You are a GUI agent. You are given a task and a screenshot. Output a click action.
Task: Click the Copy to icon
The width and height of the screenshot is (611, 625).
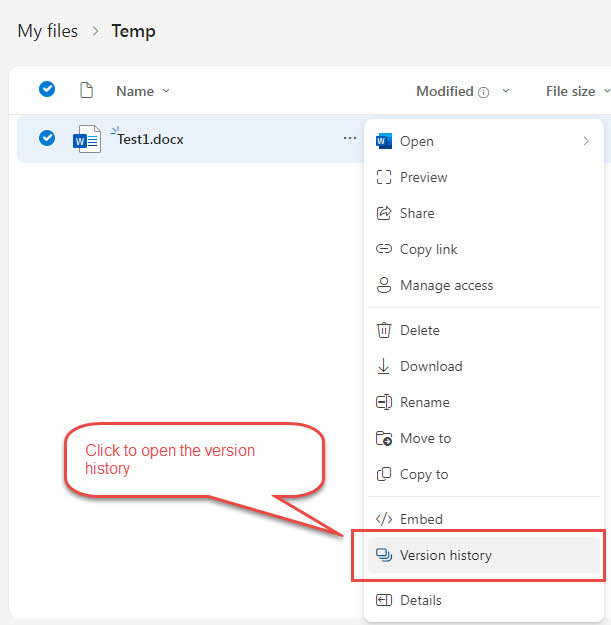384,474
